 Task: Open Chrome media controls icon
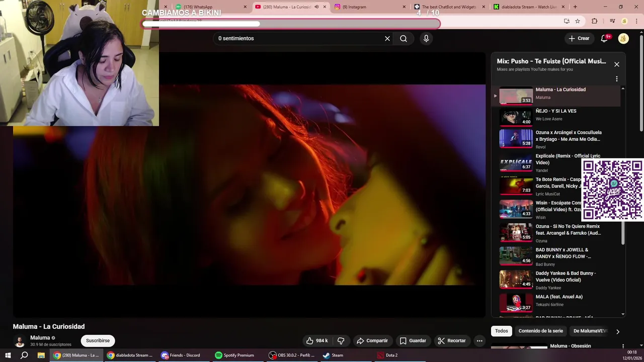pos(612,21)
